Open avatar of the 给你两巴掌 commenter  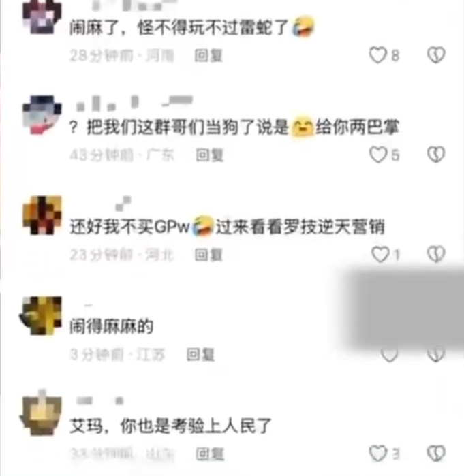42,115
